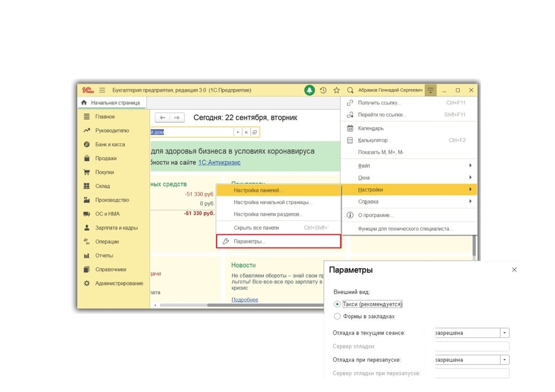Viewport: 555px width, 392px height.
Task: Click the 1C logo icon
Action: pyautogui.click(x=88, y=90)
